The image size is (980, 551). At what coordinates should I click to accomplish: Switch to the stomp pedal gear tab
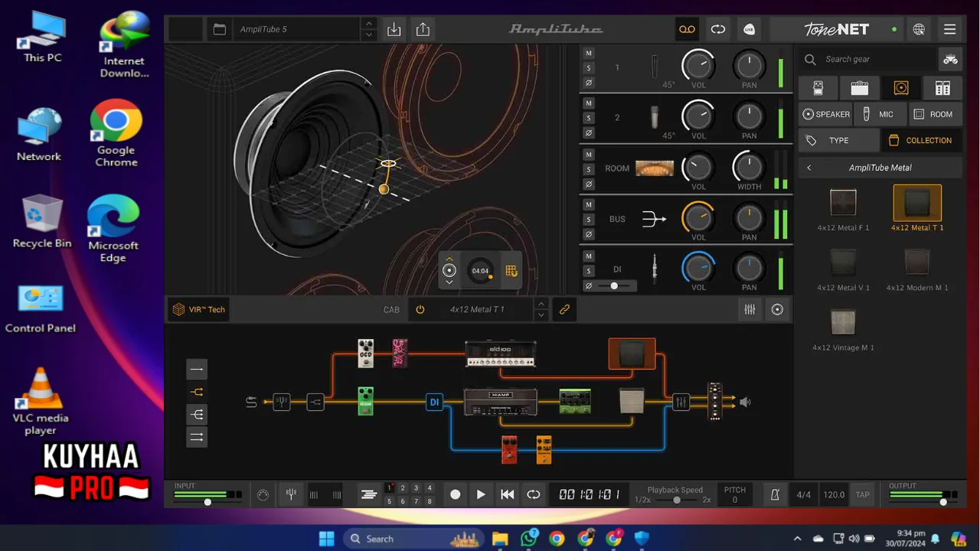click(x=818, y=88)
